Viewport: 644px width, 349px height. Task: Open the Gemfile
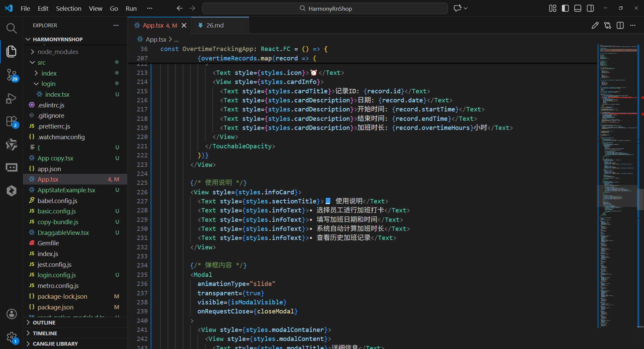coord(75,243)
